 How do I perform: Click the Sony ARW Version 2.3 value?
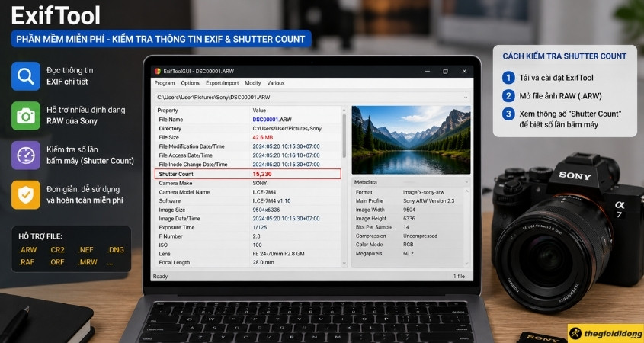click(x=429, y=201)
